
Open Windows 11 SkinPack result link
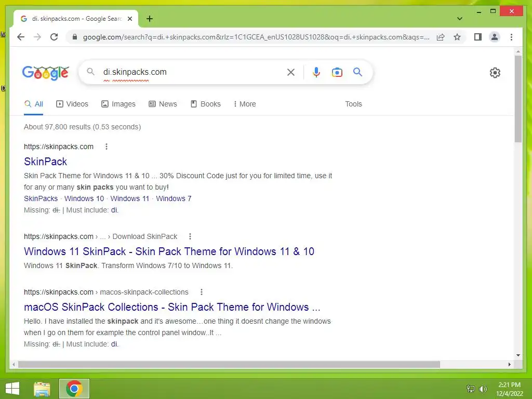[x=169, y=251]
